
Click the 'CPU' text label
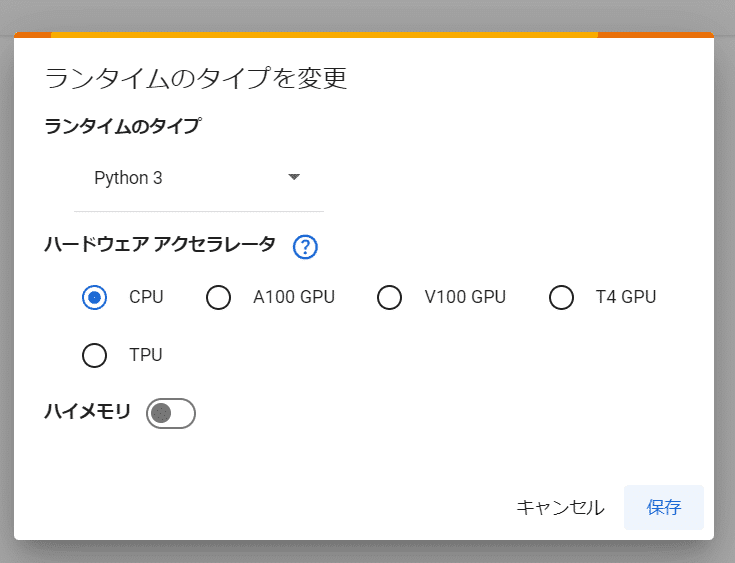(x=146, y=297)
